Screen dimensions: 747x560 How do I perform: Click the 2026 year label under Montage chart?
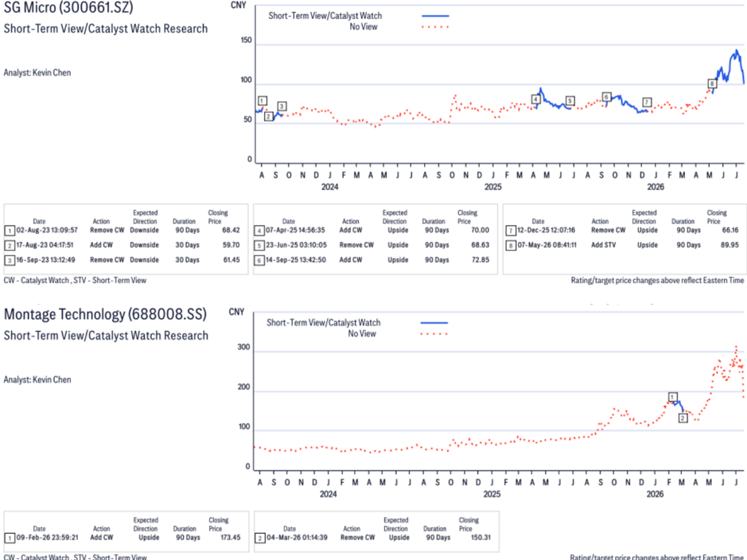click(x=655, y=494)
